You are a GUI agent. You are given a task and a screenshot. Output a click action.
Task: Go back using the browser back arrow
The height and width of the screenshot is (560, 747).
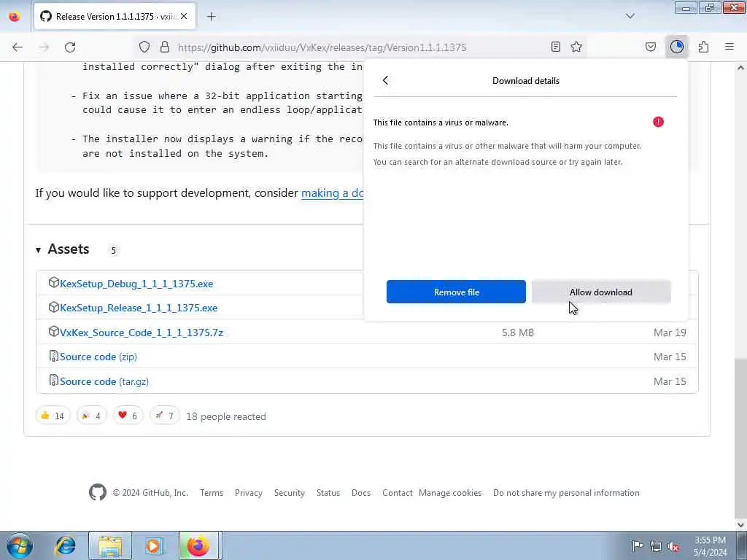(18, 47)
